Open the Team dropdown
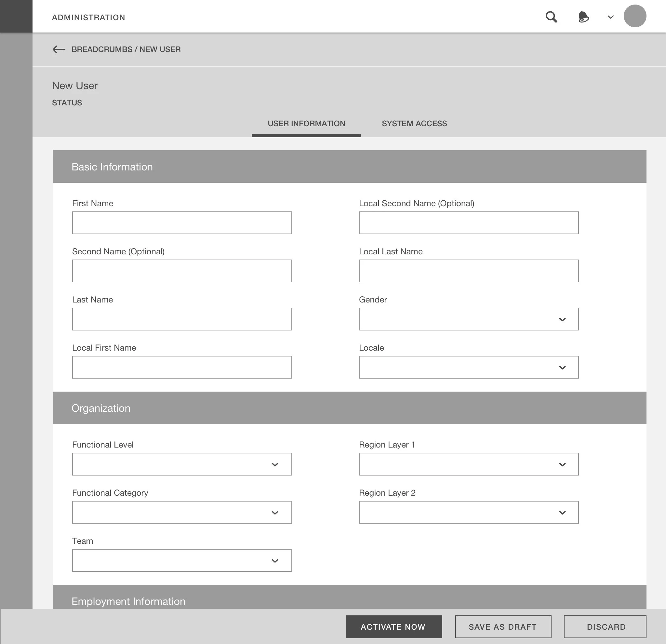The width and height of the screenshot is (666, 644). 182,560
